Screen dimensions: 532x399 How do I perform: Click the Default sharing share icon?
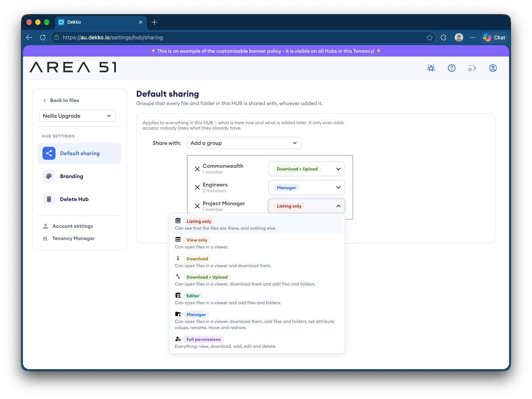[49, 153]
